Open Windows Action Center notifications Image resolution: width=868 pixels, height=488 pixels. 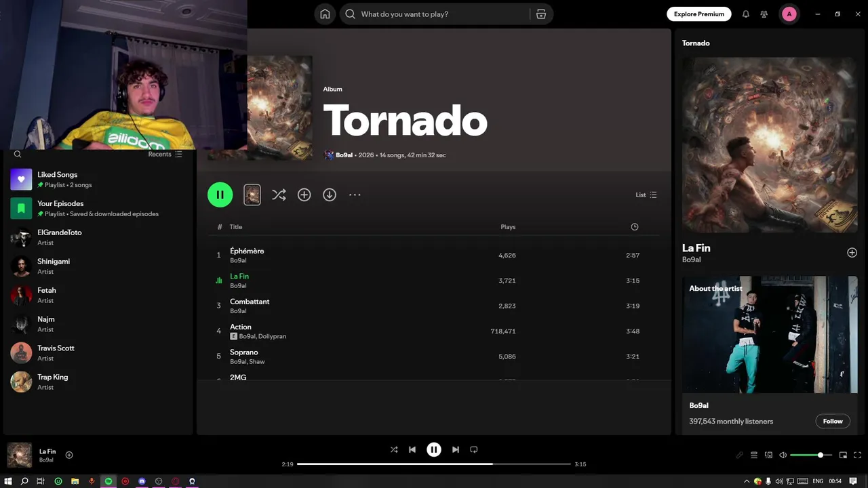(853, 481)
